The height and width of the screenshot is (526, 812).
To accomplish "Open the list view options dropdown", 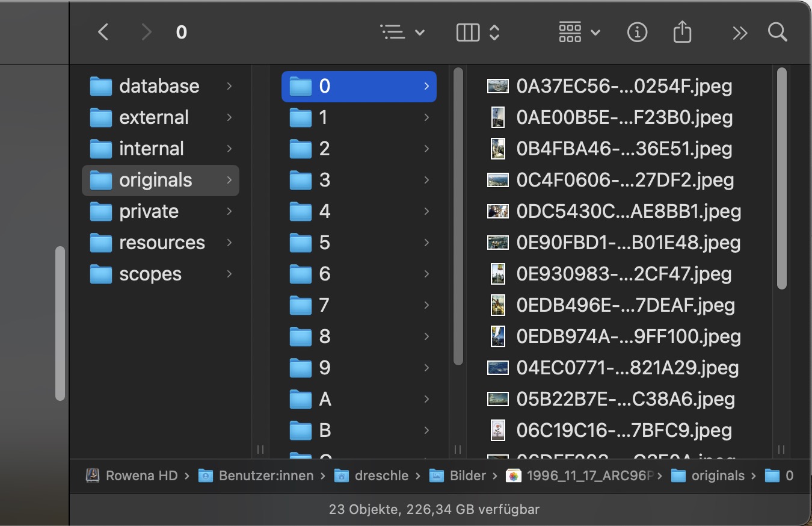I will (402, 32).
